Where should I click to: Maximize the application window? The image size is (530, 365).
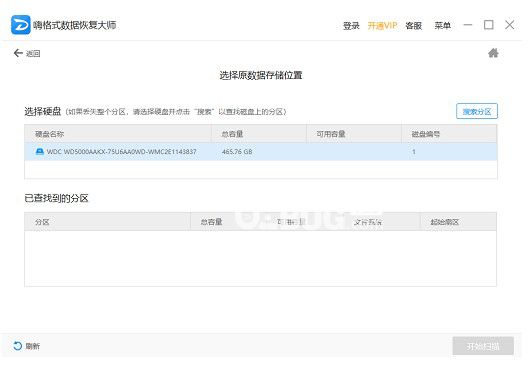(489, 25)
